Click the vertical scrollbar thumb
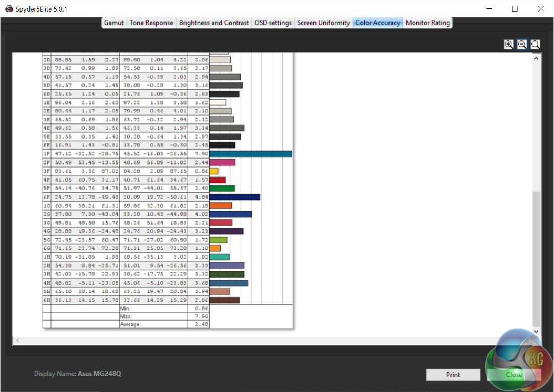 pos(536,259)
